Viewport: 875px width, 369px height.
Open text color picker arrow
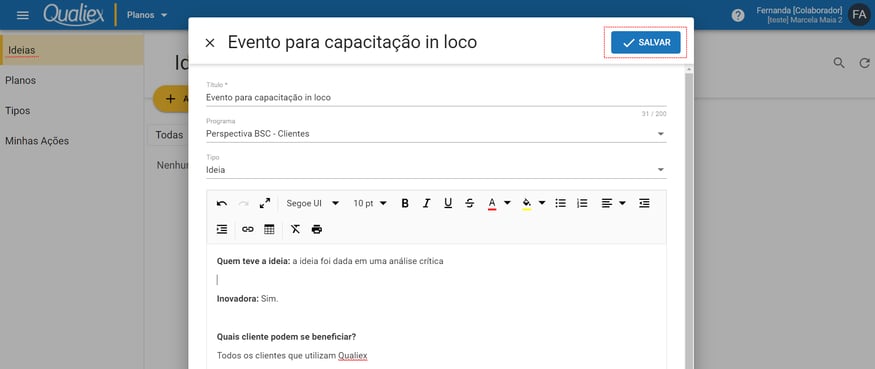[507, 203]
